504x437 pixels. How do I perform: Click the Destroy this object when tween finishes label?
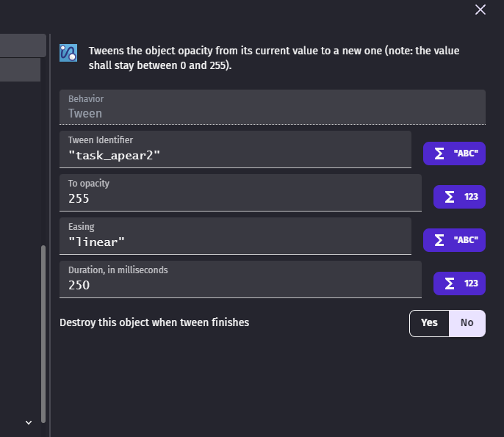(x=154, y=322)
